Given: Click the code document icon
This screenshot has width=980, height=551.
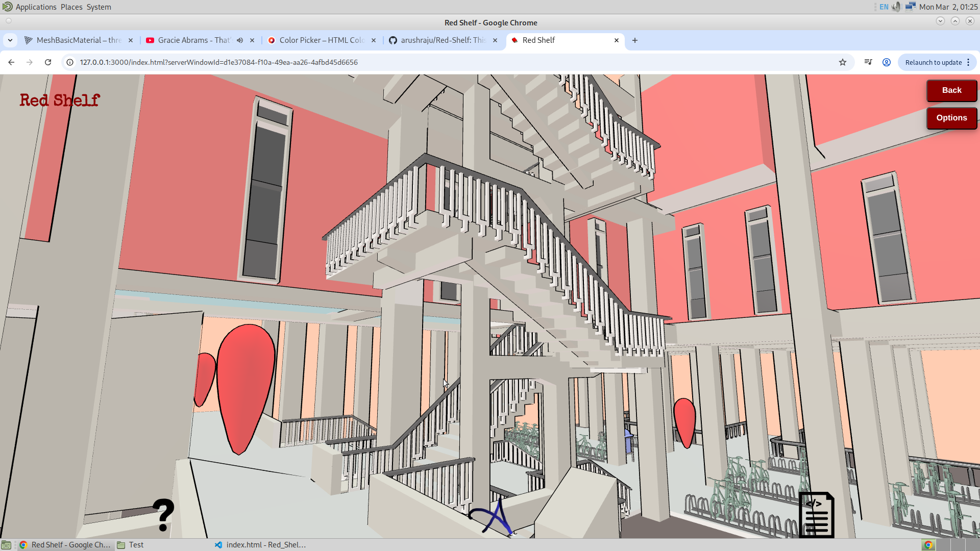Looking at the screenshot, I should click(816, 514).
